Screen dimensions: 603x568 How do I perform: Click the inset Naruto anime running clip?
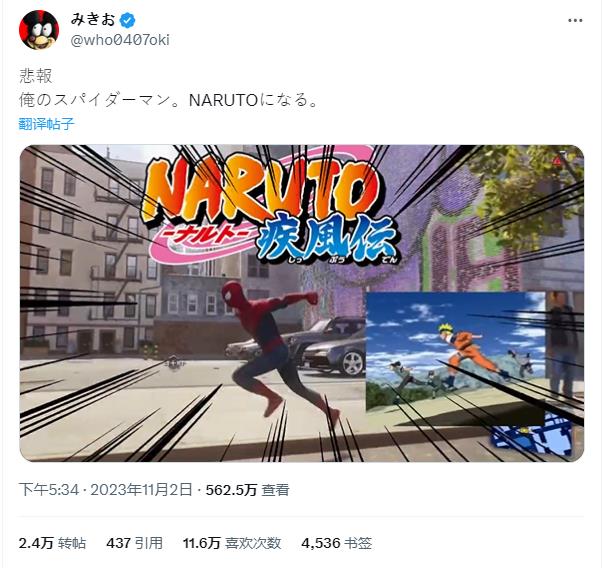tap(455, 353)
